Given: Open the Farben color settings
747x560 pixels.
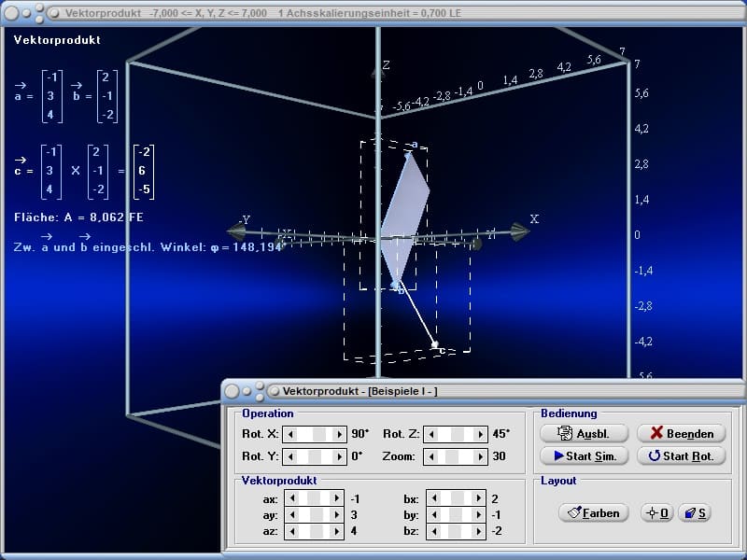Looking at the screenshot, I should pos(594,512).
